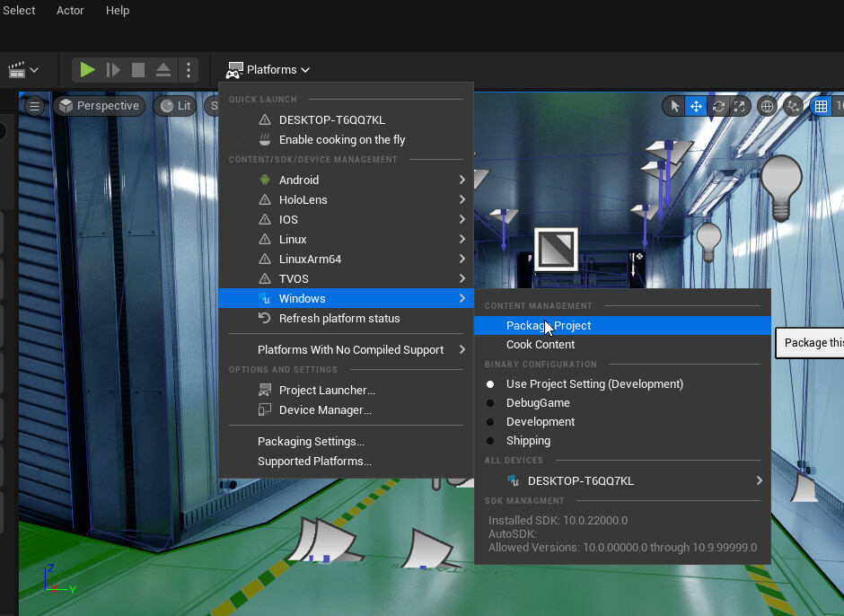This screenshot has height=616, width=844.
Task: Click the Skip/Advance frame button
Action: click(x=113, y=70)
